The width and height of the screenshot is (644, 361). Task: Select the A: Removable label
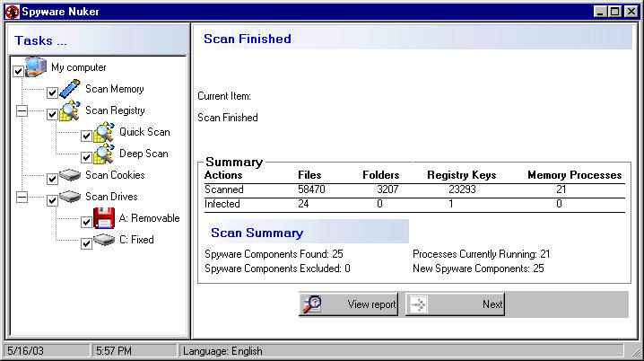149,218
